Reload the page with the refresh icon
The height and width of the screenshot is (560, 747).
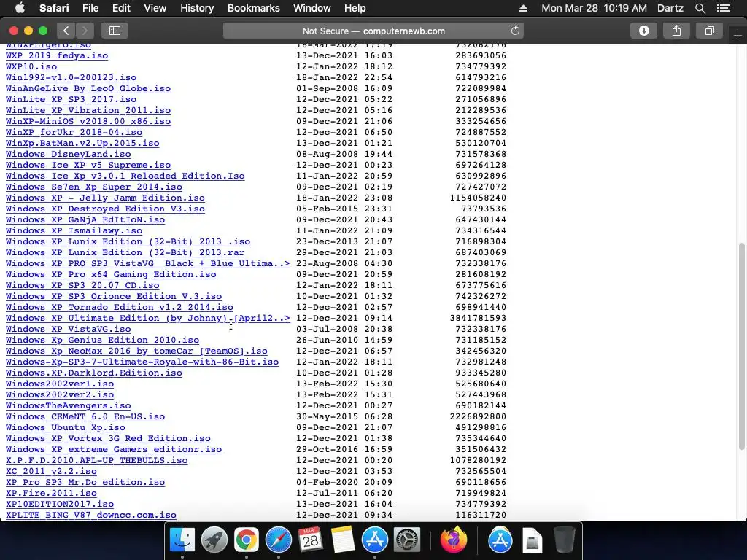tap(515, 31)
